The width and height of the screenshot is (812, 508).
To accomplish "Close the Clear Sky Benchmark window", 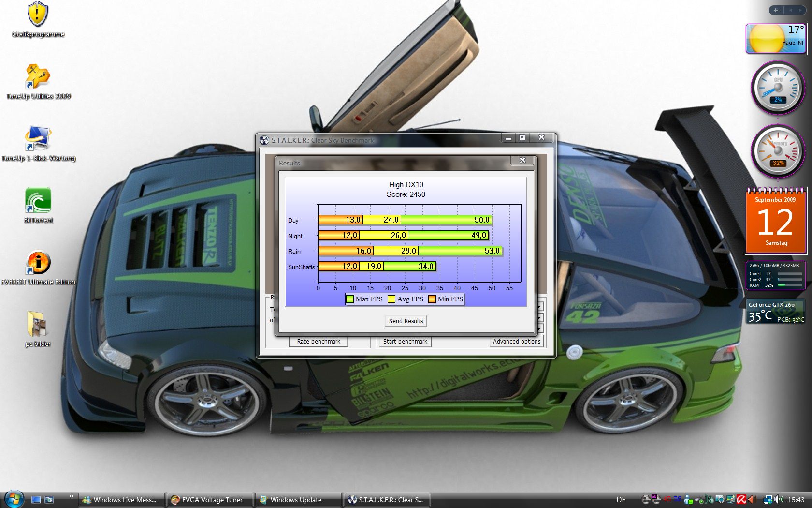I will click(542, 138).
